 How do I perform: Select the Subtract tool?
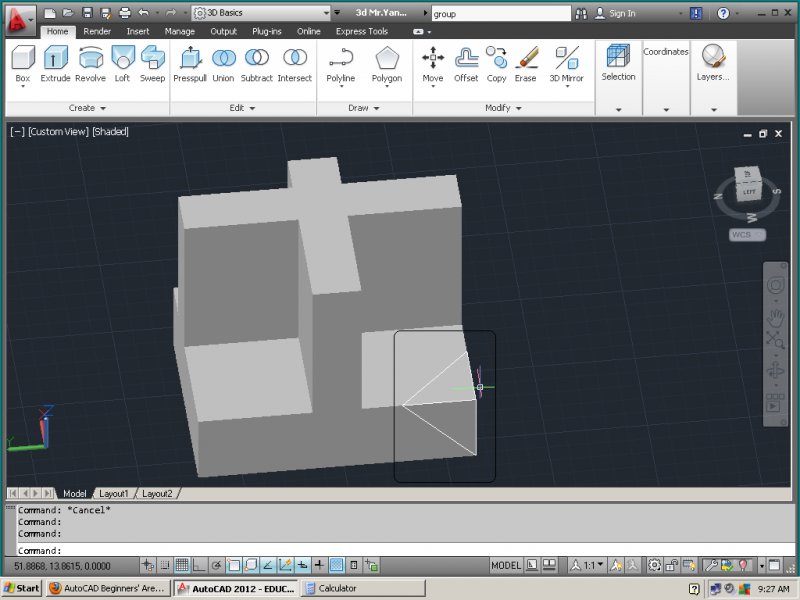click(x=257, y=63)
